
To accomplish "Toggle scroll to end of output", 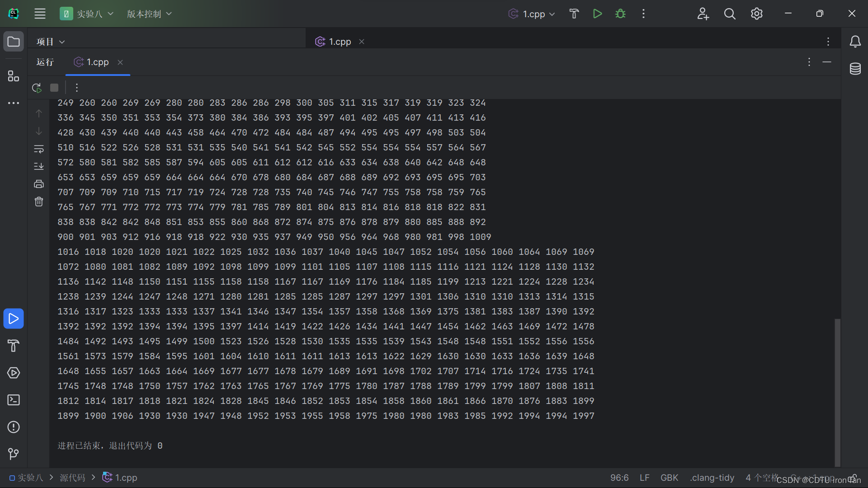I will pyautogui.click(x=39, y=166).
